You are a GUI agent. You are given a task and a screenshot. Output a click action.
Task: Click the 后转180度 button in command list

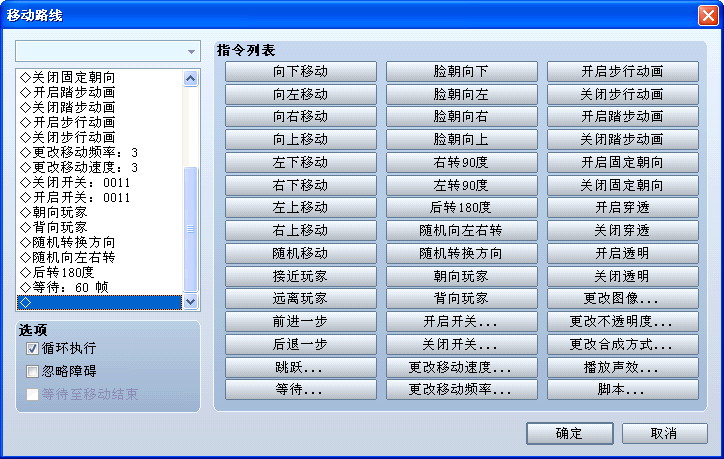click(x=462, y=207)
